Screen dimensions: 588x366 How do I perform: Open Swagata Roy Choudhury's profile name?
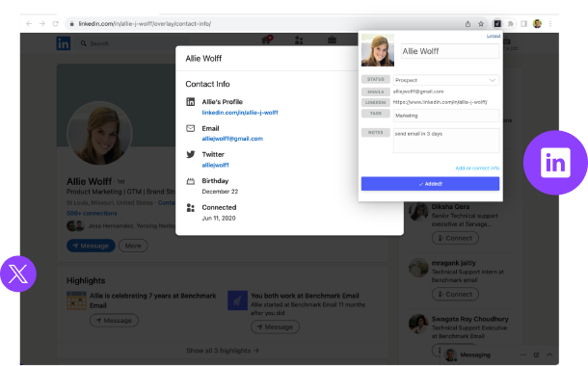469,319
